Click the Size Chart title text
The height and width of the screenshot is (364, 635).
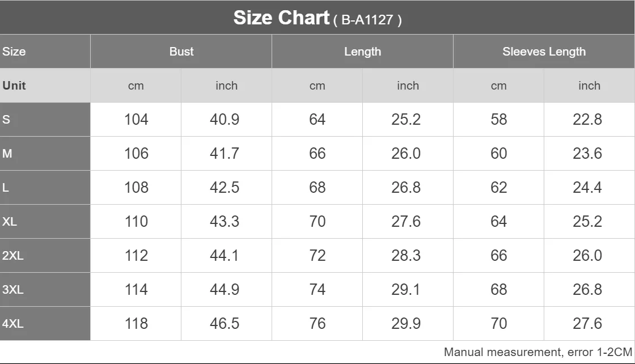281,18
